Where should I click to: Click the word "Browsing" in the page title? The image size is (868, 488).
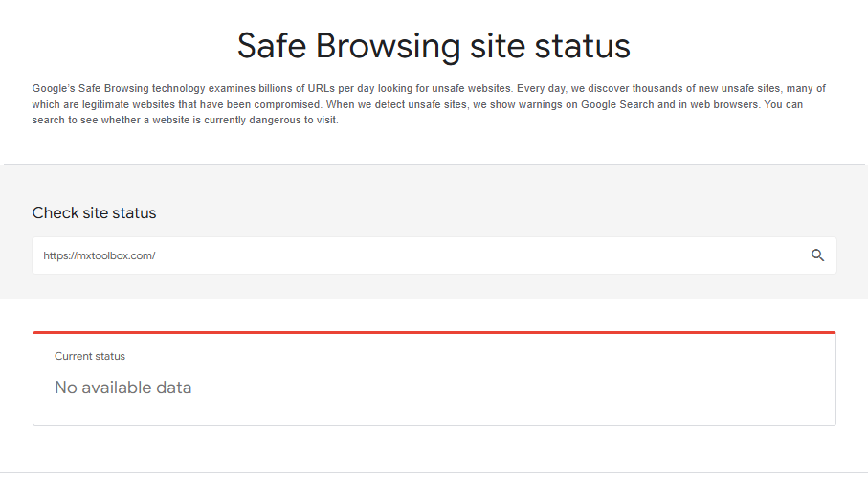point(398,46)
